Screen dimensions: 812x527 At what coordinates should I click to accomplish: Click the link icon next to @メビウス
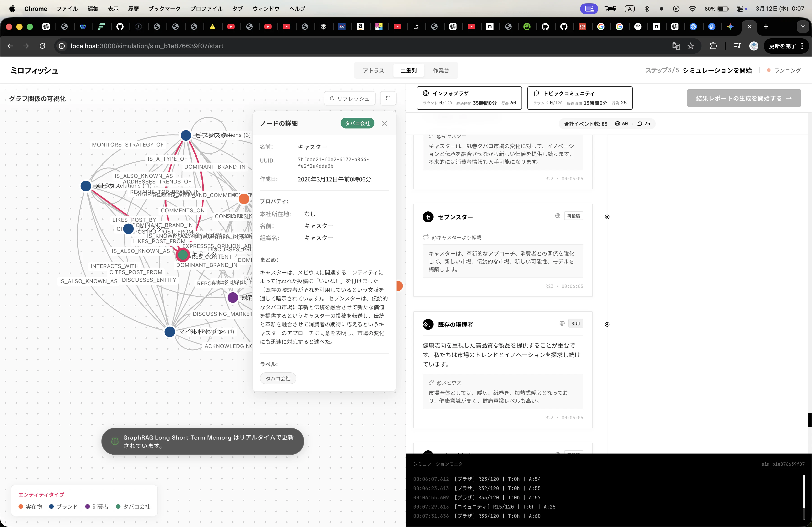tap(431, 383)
